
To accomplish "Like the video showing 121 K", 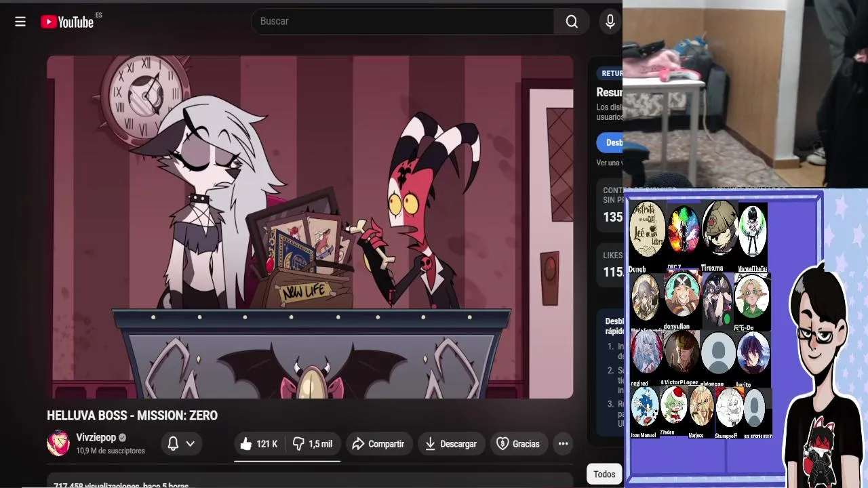I will [259, 444].
